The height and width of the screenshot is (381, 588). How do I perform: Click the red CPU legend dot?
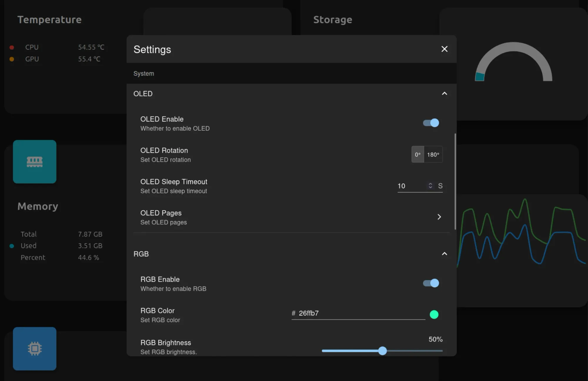tap(12, 47)
